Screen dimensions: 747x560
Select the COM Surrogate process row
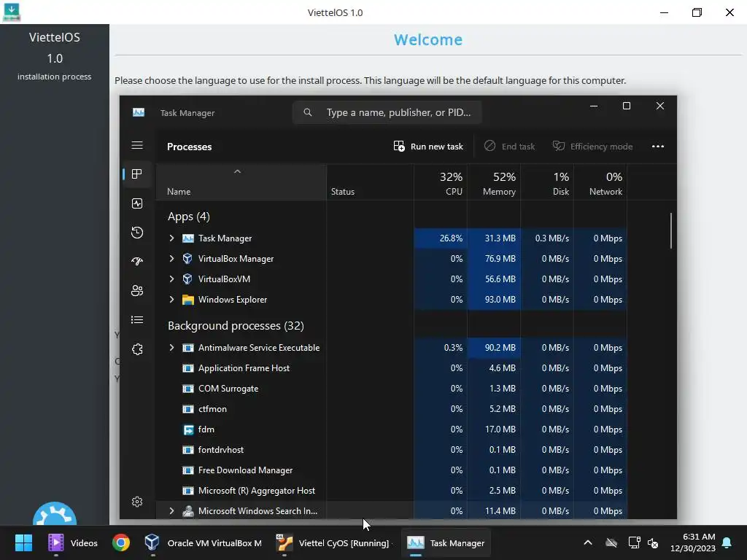click(392, 389)
